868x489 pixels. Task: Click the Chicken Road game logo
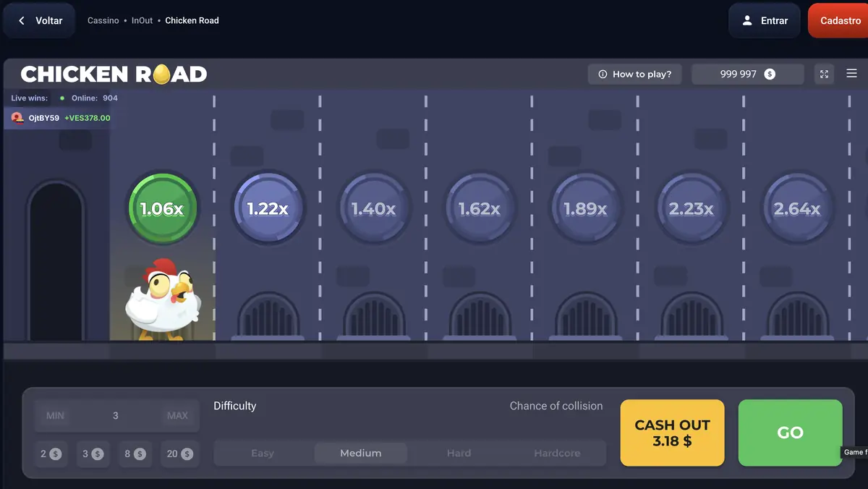114,74
